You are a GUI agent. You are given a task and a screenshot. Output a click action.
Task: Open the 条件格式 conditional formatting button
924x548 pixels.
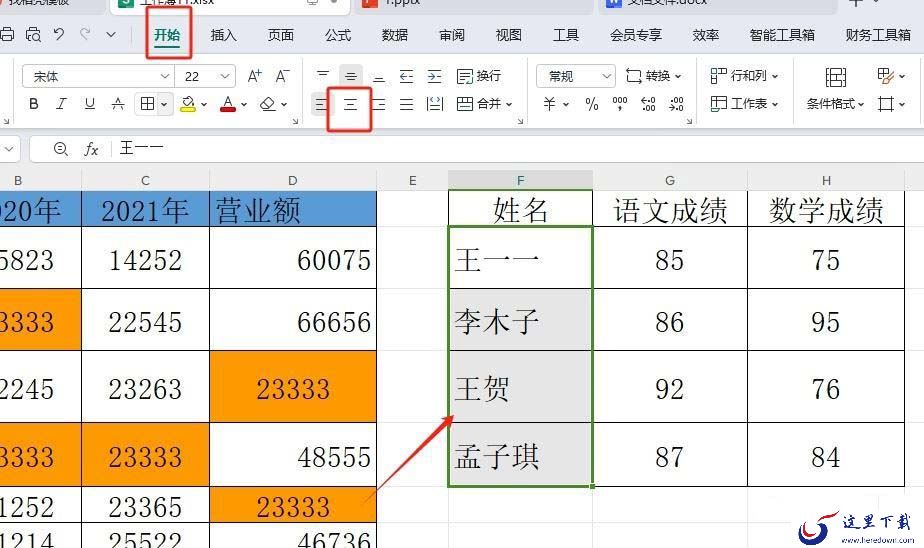tap(836, 90)
